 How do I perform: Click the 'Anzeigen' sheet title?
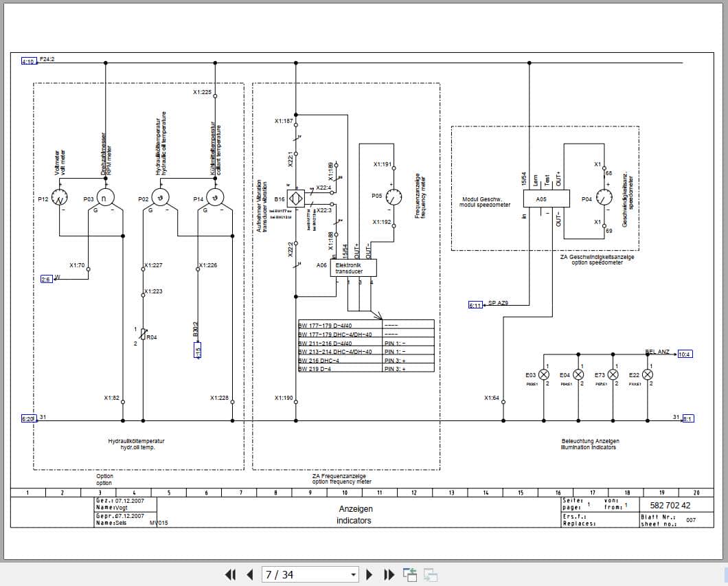356,509
